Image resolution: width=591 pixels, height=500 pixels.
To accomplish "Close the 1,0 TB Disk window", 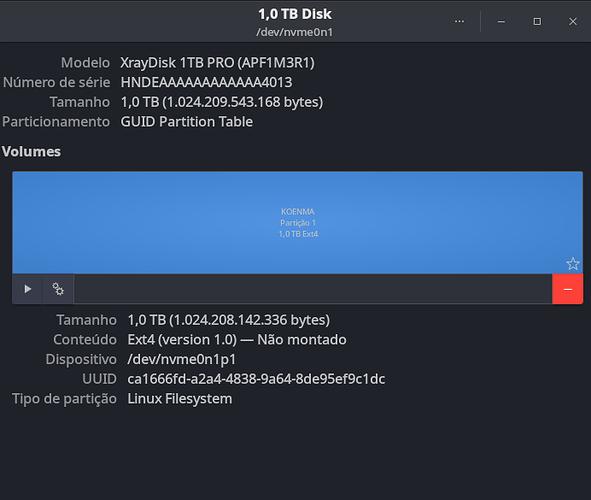I will [x=573, y=21].
